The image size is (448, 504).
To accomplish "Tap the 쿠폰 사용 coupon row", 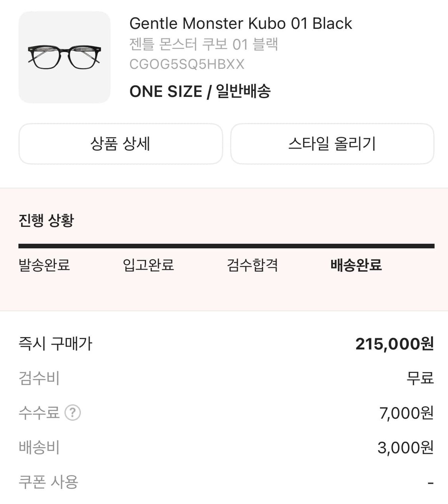I will [x=48, y=482].
